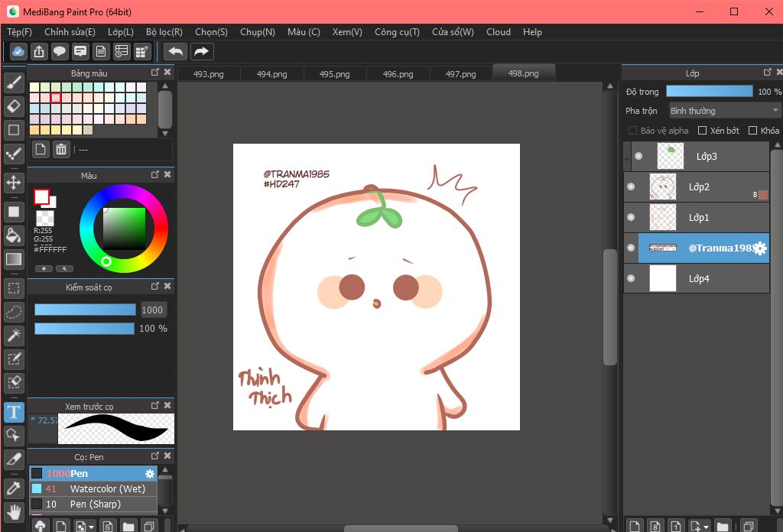Click the Undo arrow button
The image size is (783, 532).
pos(175,51)
